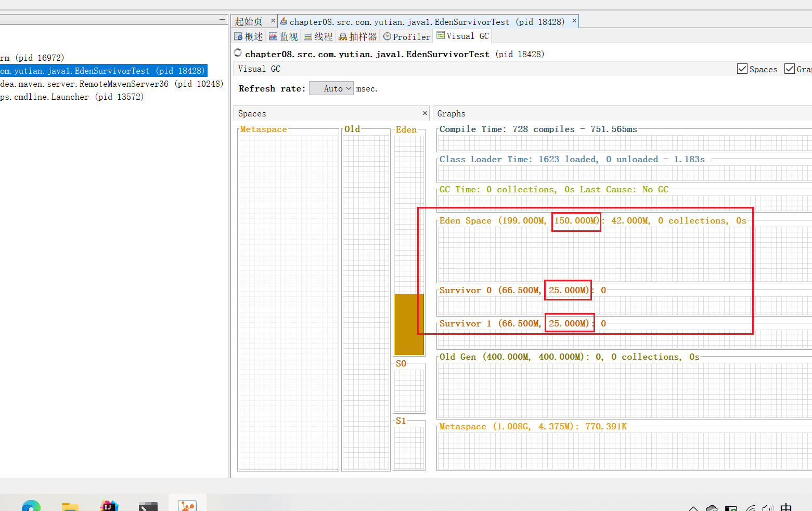Open the 概述 overview tab

click(x=249, y=36)
